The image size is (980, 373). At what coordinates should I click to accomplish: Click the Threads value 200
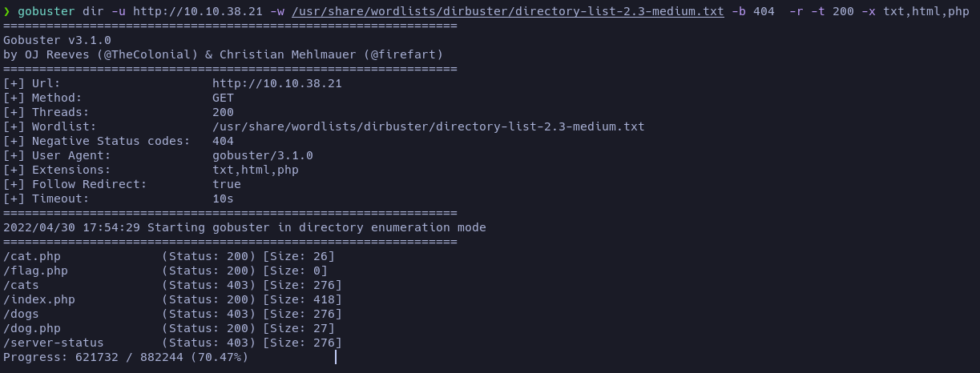click(x=223, y=112)
